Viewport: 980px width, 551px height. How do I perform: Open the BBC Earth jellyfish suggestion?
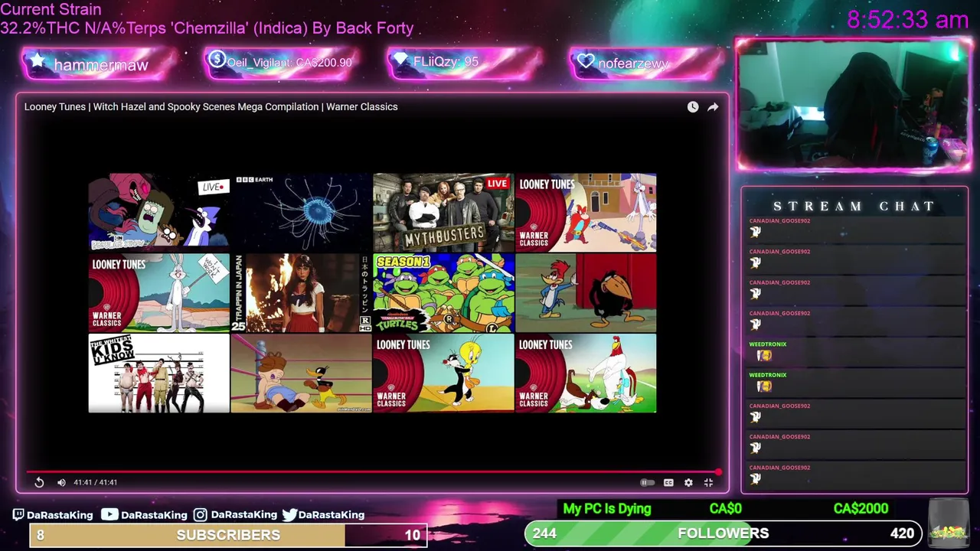tap(301, 212)
